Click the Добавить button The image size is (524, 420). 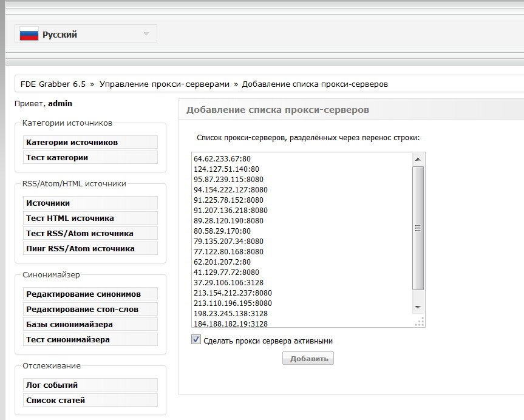tap(308, 359)
